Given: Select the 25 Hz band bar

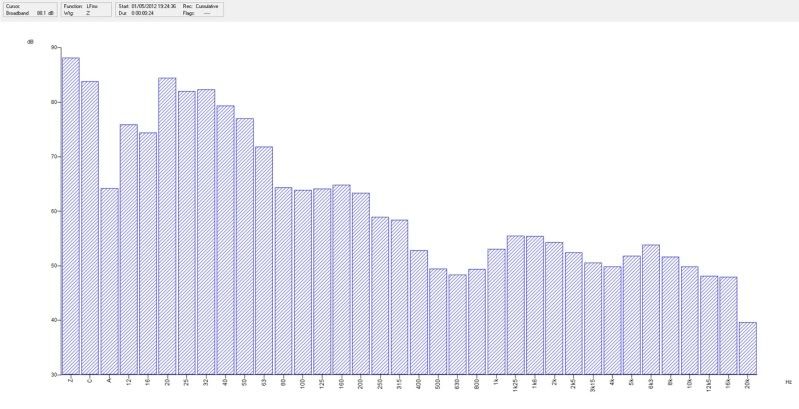Looking at the screenshot, I should 187,233.
